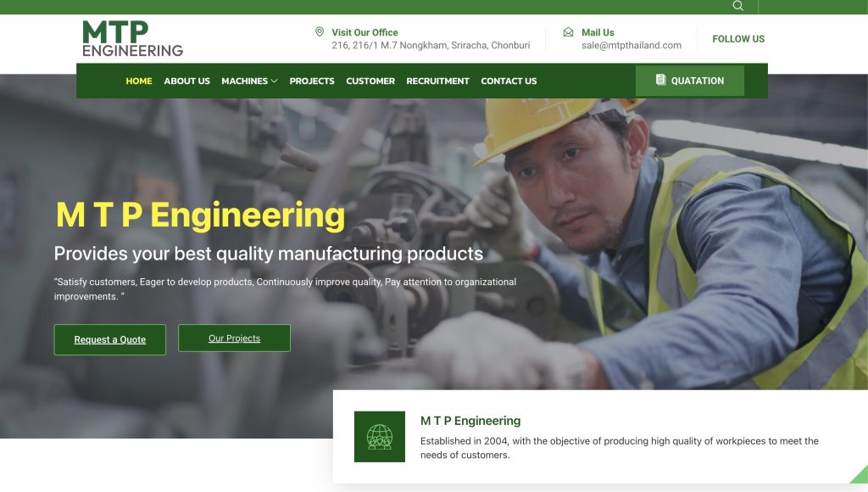Open the Projects menu item
Image resolution: width=868 pixels, height=492 pixels.
(x=312, y=81)
